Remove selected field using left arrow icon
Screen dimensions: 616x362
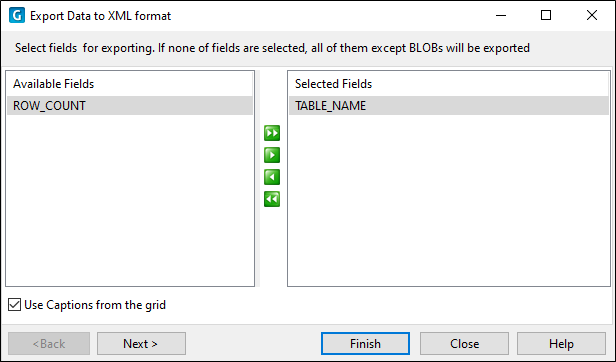tap(272, 177)
